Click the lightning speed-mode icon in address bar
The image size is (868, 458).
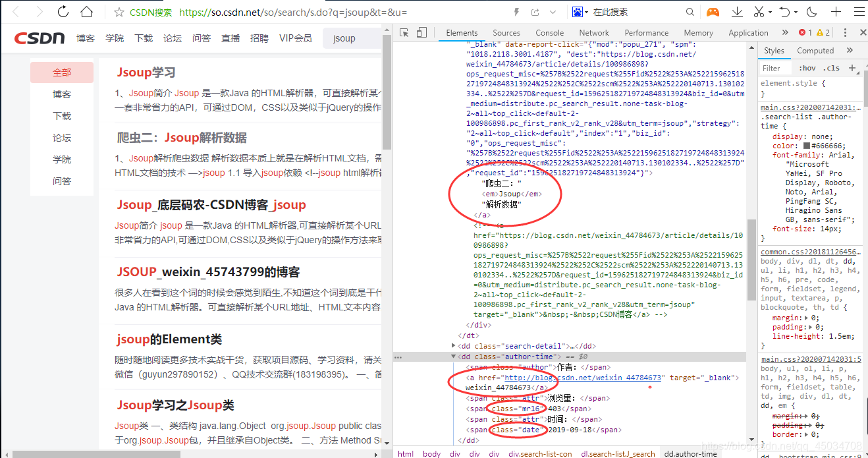click(516, 12)
